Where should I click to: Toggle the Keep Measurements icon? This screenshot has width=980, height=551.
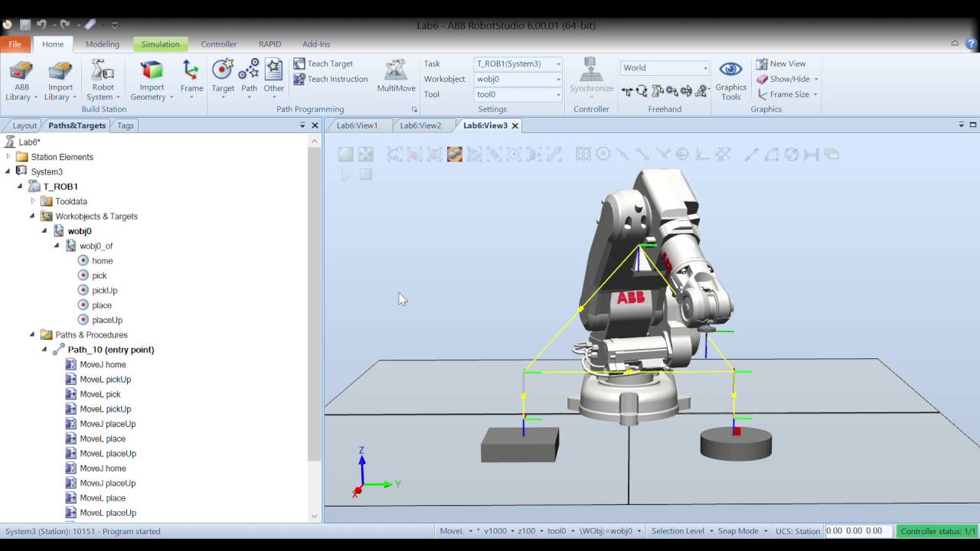[831, 155]
